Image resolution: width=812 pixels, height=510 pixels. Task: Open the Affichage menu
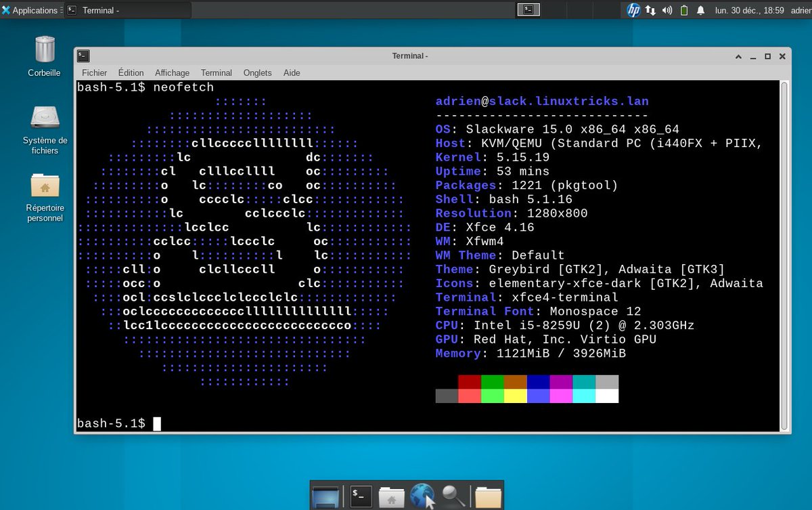tap(172, 72)
